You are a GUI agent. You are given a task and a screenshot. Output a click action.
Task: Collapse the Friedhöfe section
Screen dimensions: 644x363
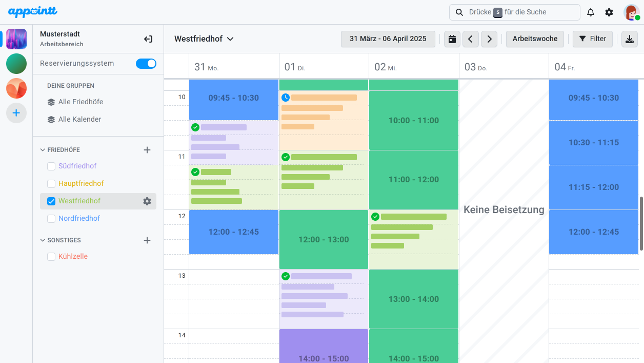coord(43,150)
